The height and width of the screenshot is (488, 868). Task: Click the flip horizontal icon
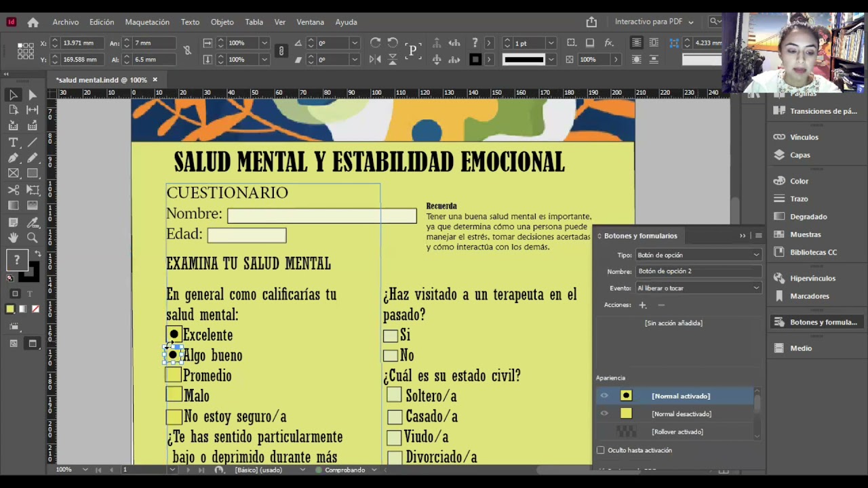click(375, 60)
